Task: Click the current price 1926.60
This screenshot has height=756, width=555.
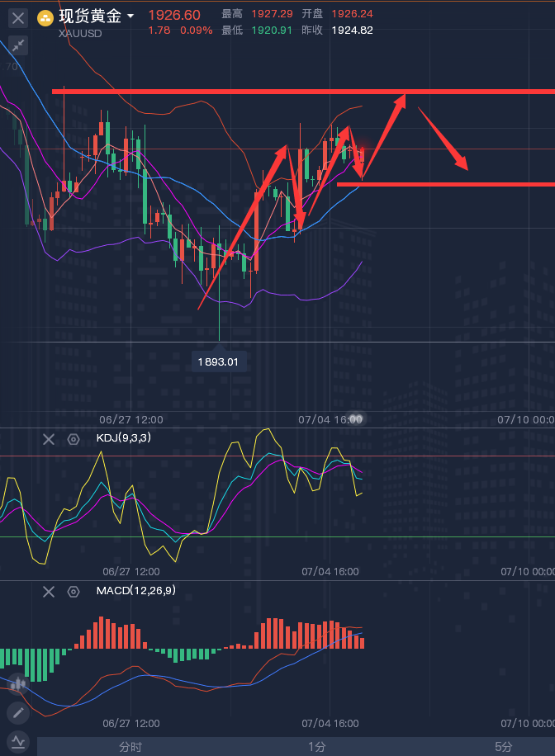Action: (174, 15)
